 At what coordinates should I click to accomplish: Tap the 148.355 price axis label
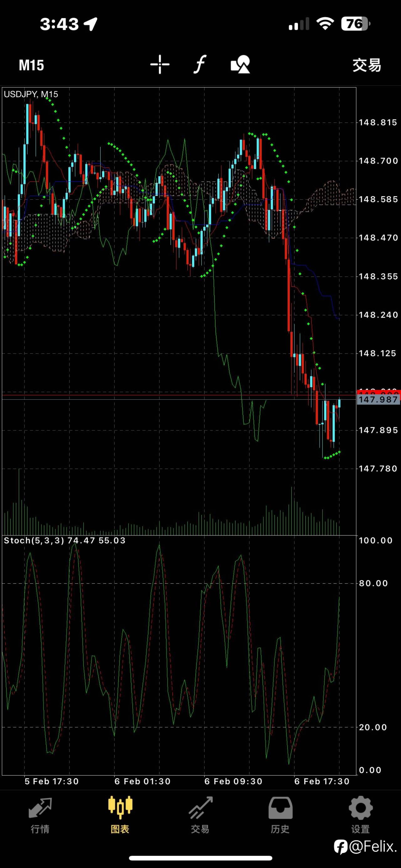(x=378, y=276)
